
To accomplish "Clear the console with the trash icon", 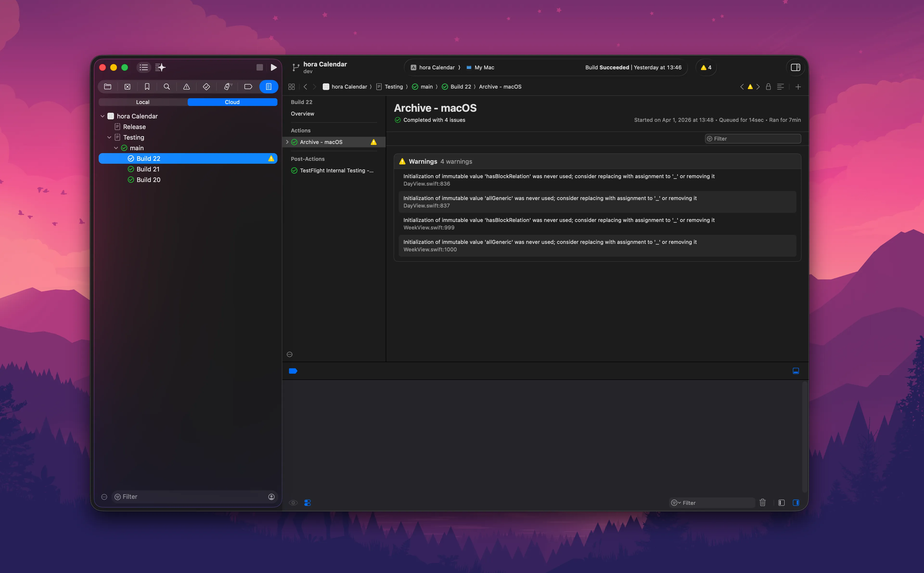I will click(763, 502).
